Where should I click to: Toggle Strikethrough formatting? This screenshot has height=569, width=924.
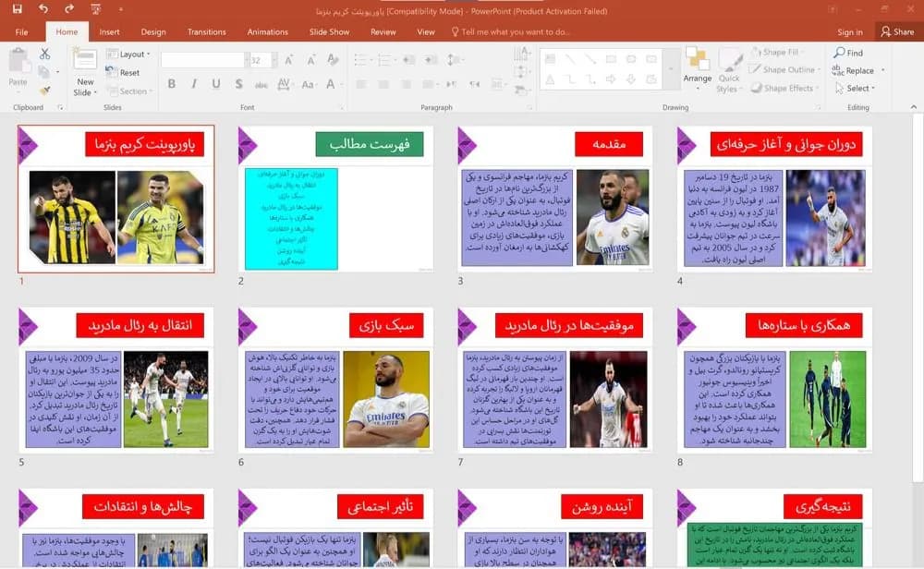261,84
